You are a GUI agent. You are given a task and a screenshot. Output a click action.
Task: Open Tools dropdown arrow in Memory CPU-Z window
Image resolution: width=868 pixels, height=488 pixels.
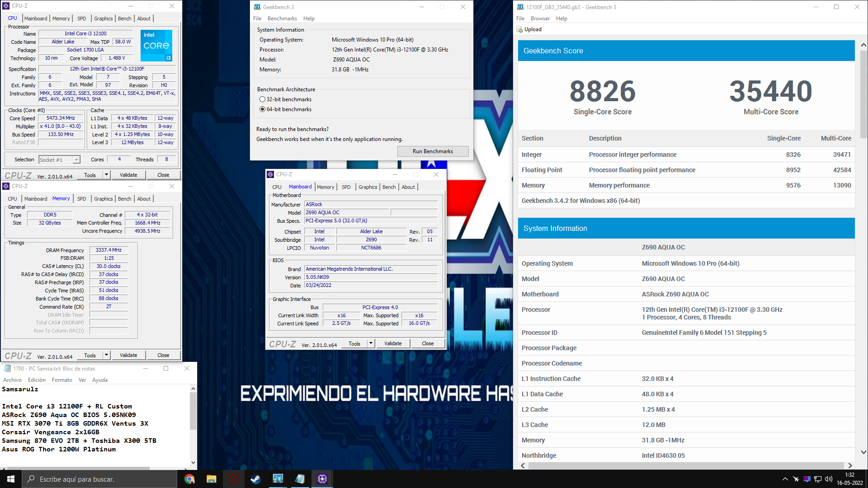click(107, 355)
